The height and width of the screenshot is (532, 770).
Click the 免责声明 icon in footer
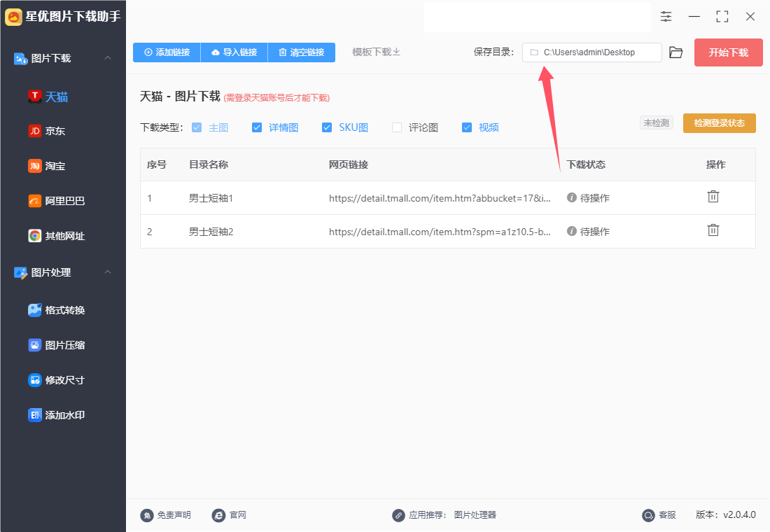(x=147, y=515)
